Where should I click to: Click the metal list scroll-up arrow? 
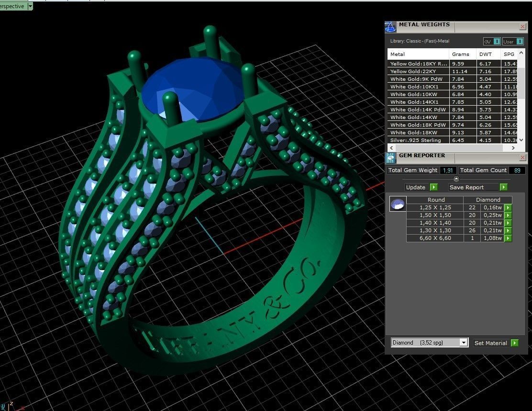pos(521,53)
